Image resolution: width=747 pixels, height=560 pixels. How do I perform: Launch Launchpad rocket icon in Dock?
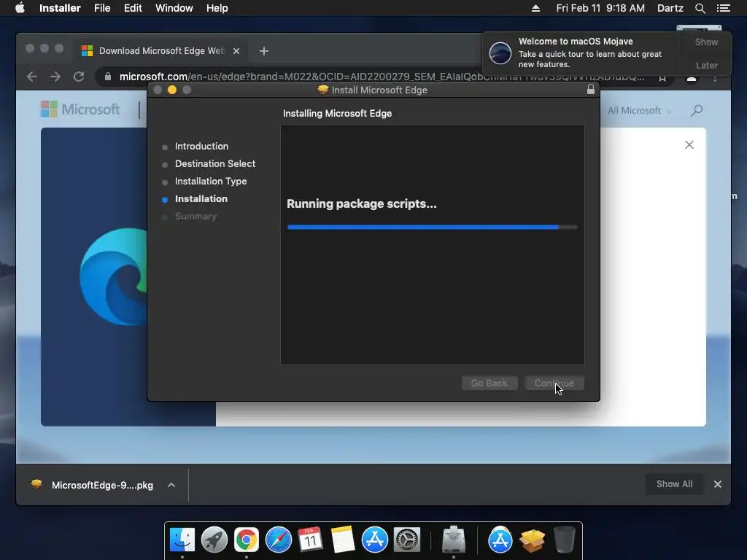click(214, 540)
